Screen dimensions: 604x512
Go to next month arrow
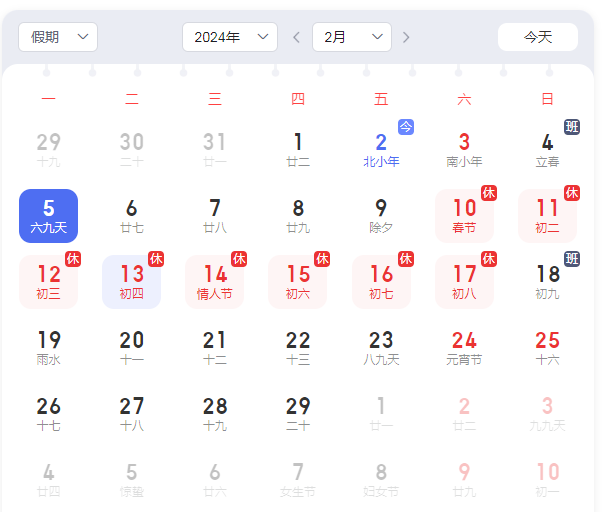[x=406, y=37]
